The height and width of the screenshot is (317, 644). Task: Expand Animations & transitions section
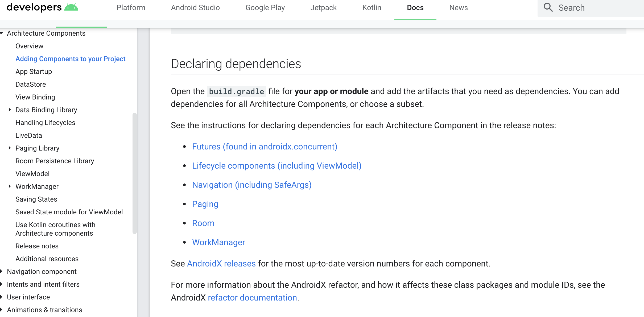tap(2, 310)
